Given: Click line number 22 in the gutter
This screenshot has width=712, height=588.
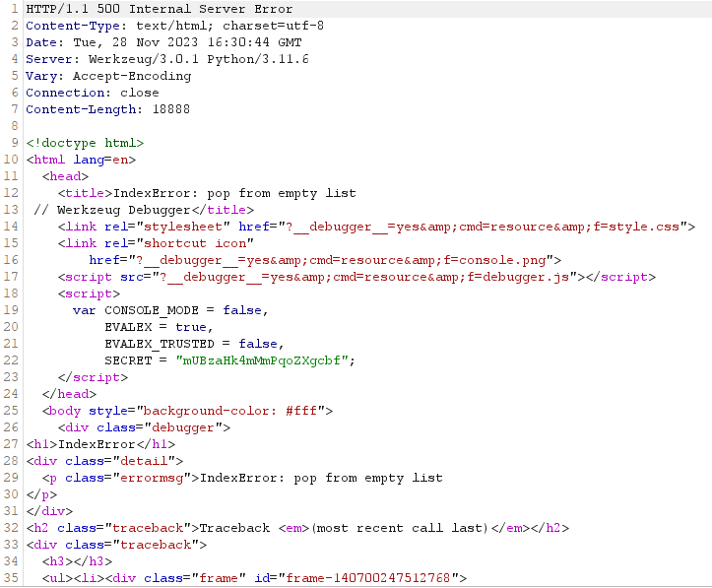Looking at the screenshot, I should click(x=11, y=360).
